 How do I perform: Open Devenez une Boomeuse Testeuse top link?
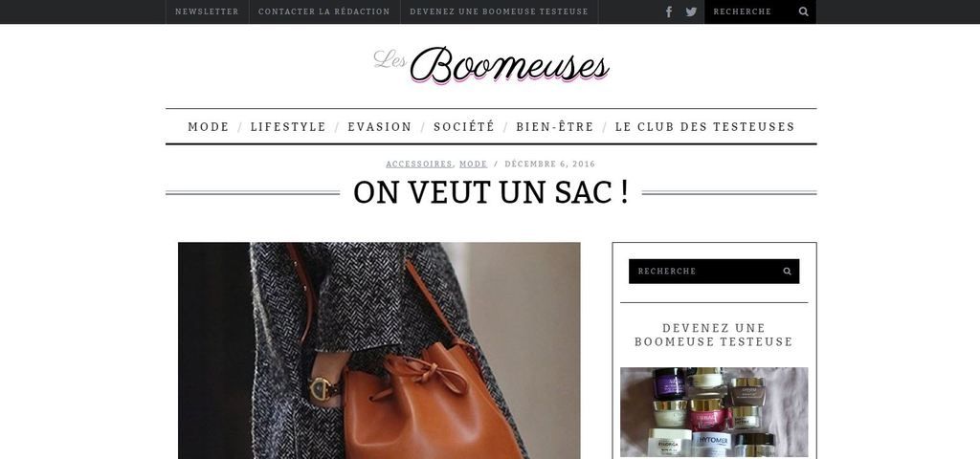[499, 11]
